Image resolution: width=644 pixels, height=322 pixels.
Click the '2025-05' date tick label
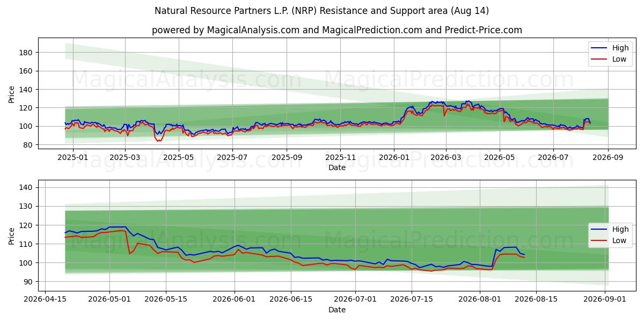pyautogui.click(x=179, y=158)
